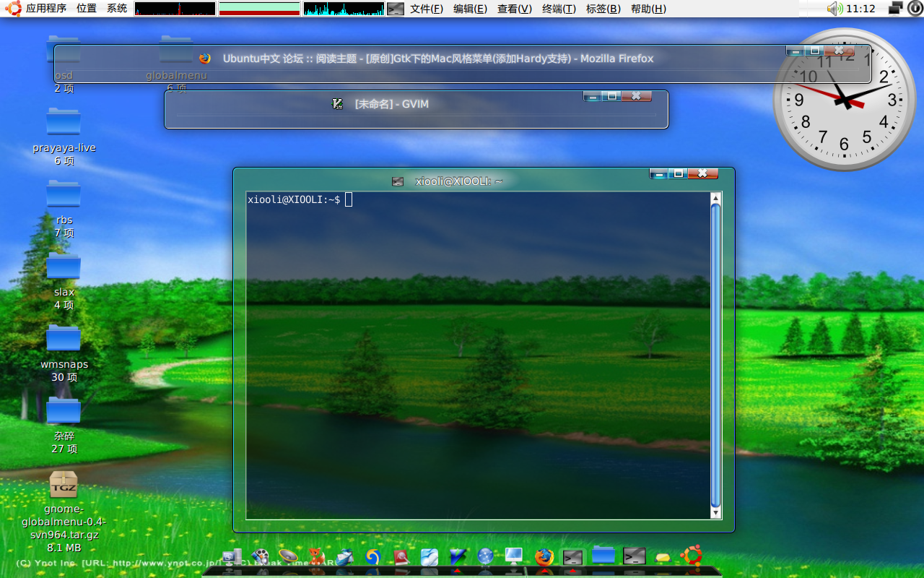The height and width of the screenshot is (578, 924).
Task: Open the red dictionary book dock icon
Action: click(401, 556)
